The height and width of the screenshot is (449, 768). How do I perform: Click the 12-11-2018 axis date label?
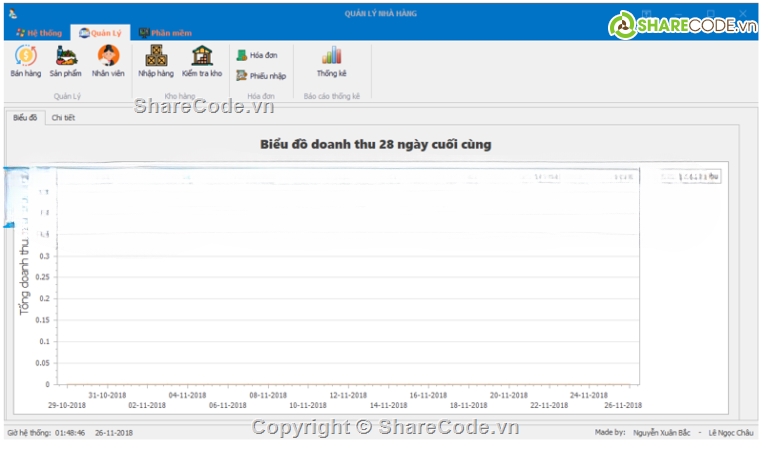coord(348,395)
